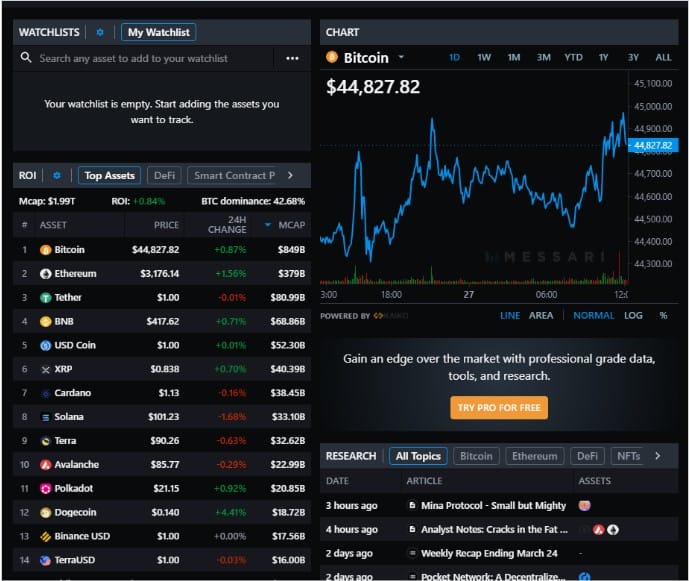This screenshot has height=581, width=689.
Task: Open watchlist three-dots more menu
Action: (x=292, y=58)
